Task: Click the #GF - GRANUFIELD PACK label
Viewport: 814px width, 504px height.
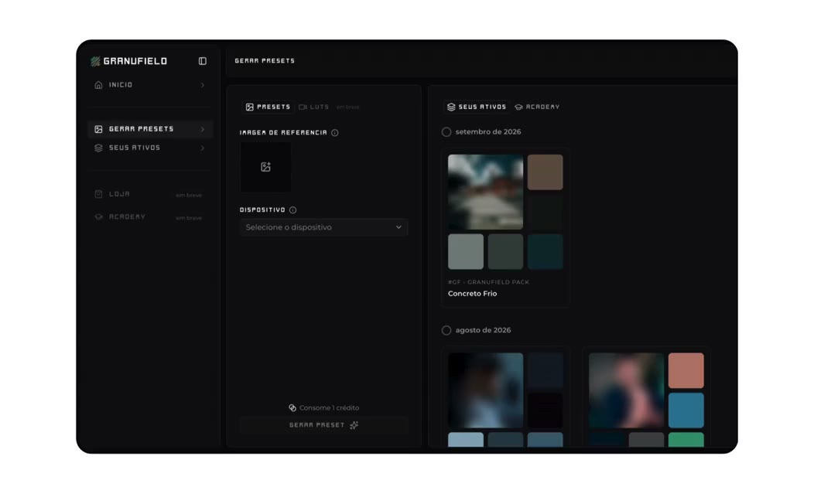Action: click(488, 282)
